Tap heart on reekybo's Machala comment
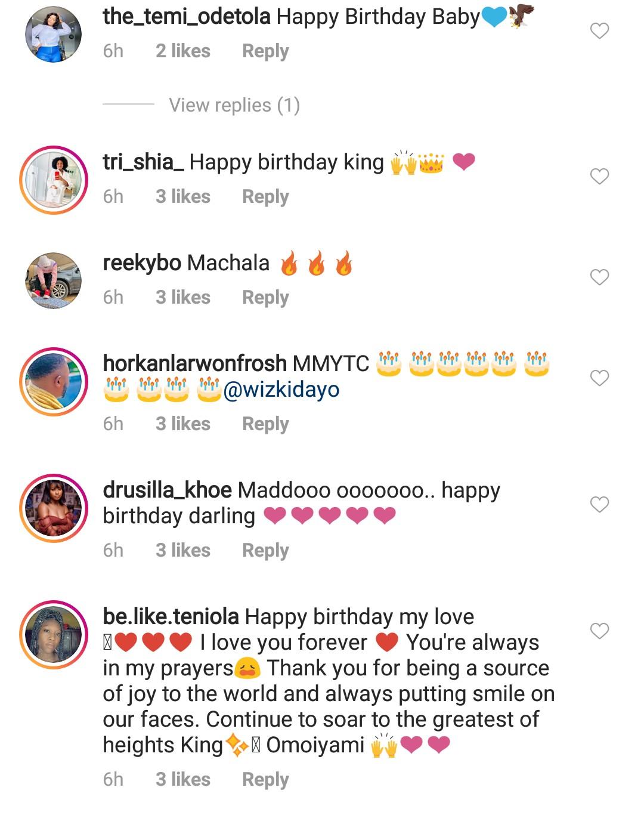 [599, 277]
